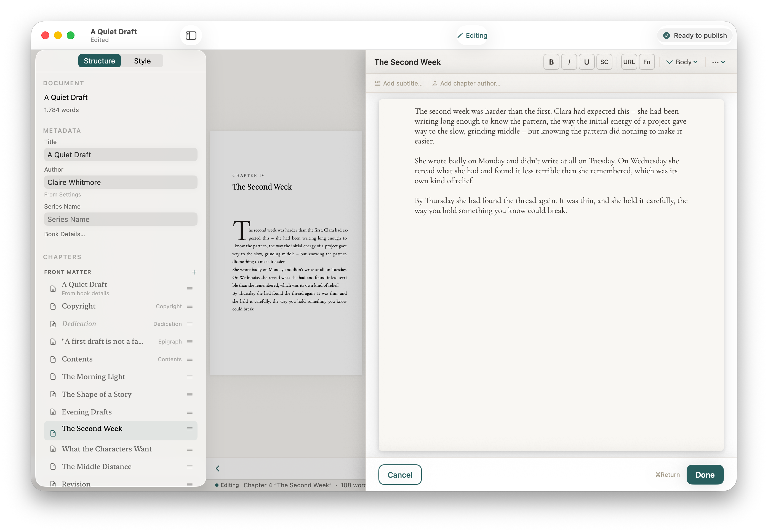Apply small caps with SC button

click(604, 62)
